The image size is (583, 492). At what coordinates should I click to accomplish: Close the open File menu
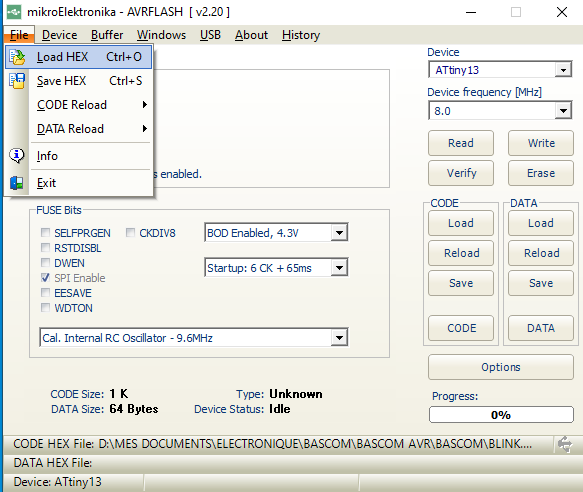[19, 35]
